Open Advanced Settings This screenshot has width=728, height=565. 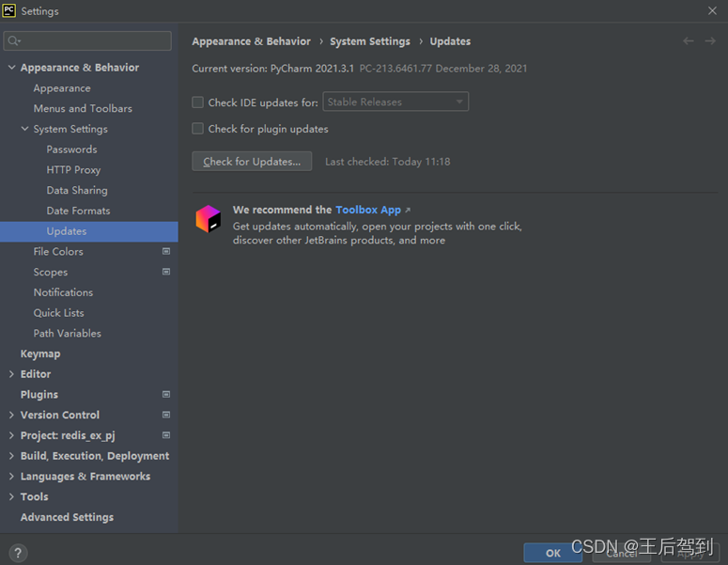tap(67, 517)
